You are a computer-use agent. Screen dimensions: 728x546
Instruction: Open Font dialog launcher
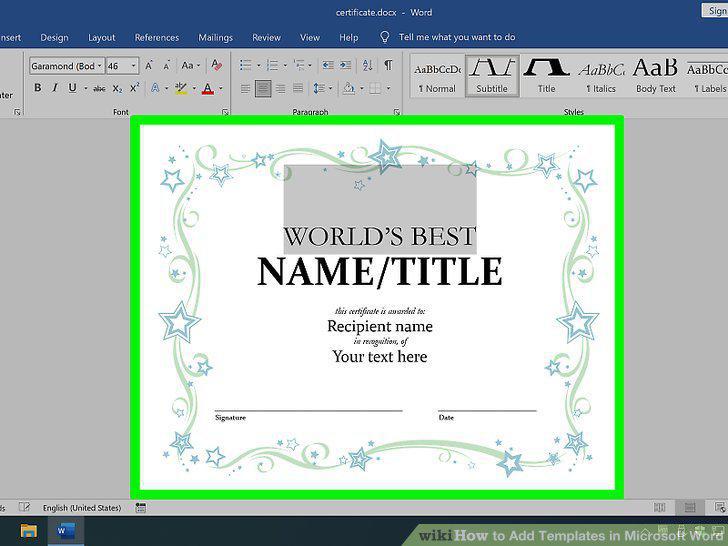(x=225, y=112)
